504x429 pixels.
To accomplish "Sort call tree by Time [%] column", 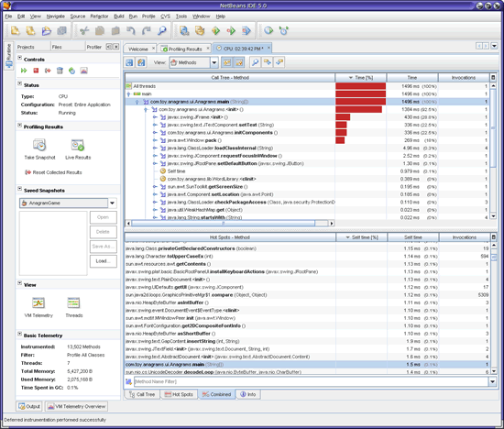I will pyautogui.click(x=361, y=78).
